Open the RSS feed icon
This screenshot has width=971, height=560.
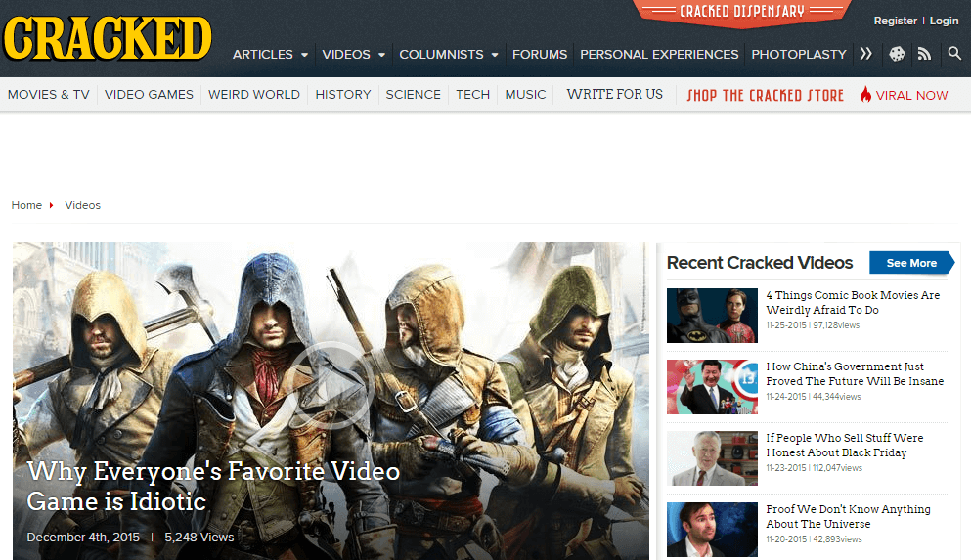[x=924, y=55]
